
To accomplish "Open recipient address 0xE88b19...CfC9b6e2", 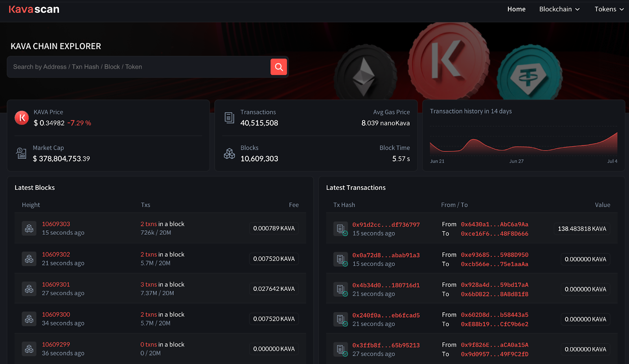I will pyautogui.click(x=495, y=324).
